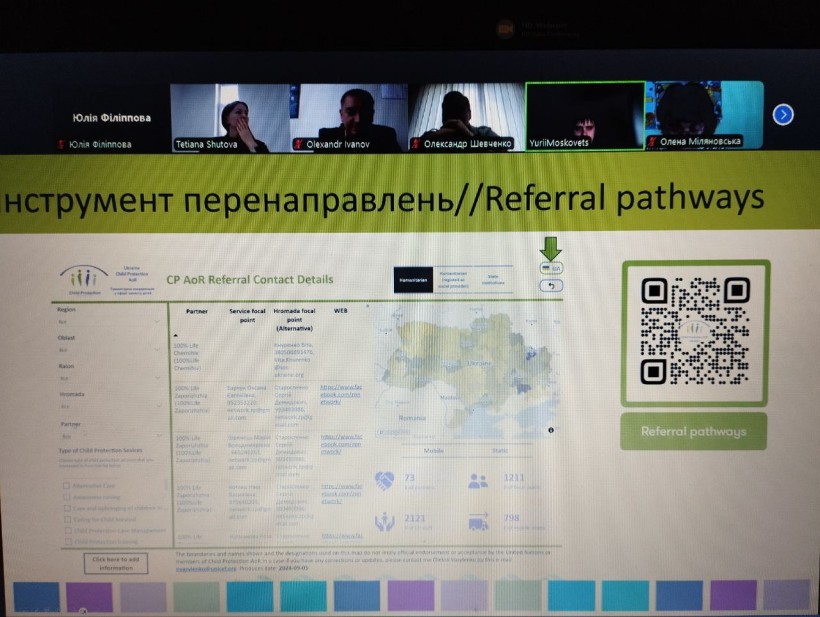
Task: Show next participants with the blue arrow
Action: 783,115
